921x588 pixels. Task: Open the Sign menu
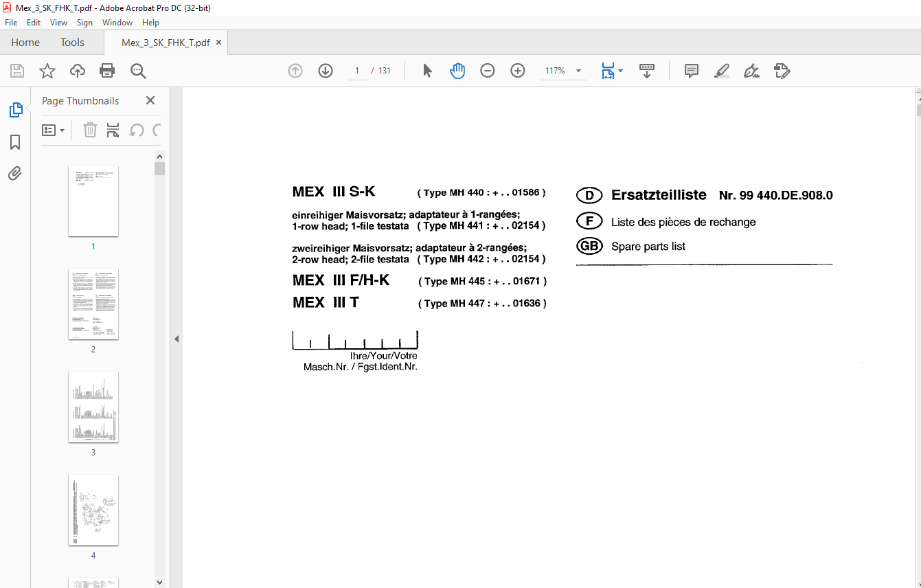(84, 23)
